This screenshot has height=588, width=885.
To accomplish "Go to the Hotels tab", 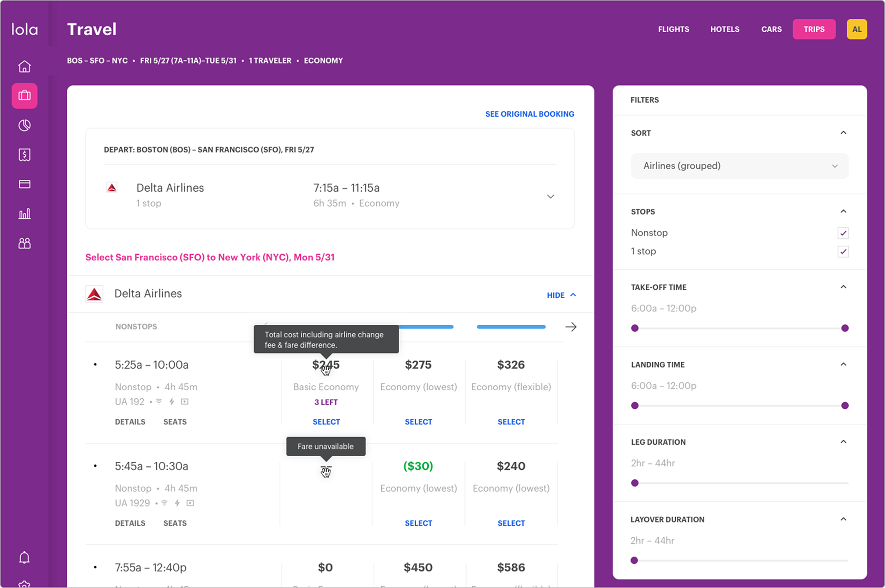I will (x=724, y=29).
